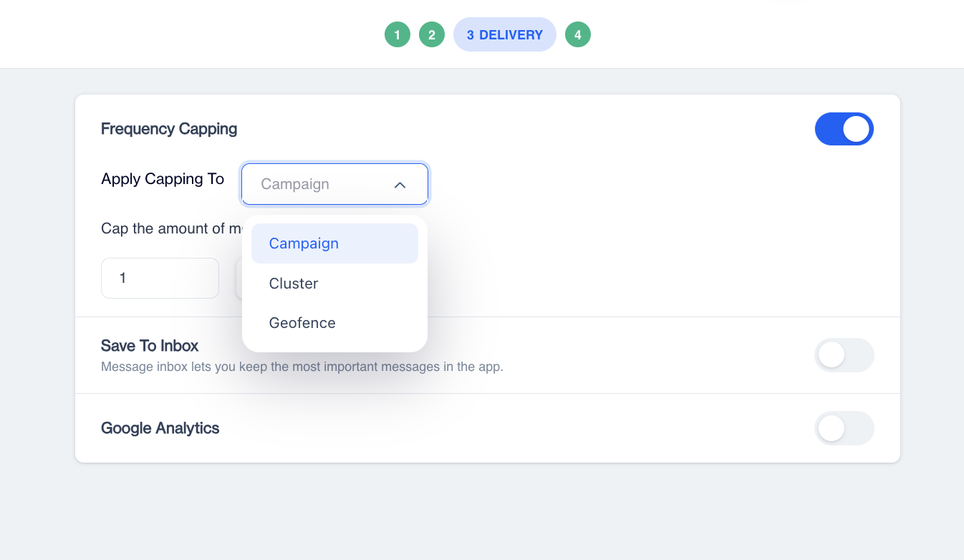
Task: Click the Apply Capping To label
Action: point(163,179)
